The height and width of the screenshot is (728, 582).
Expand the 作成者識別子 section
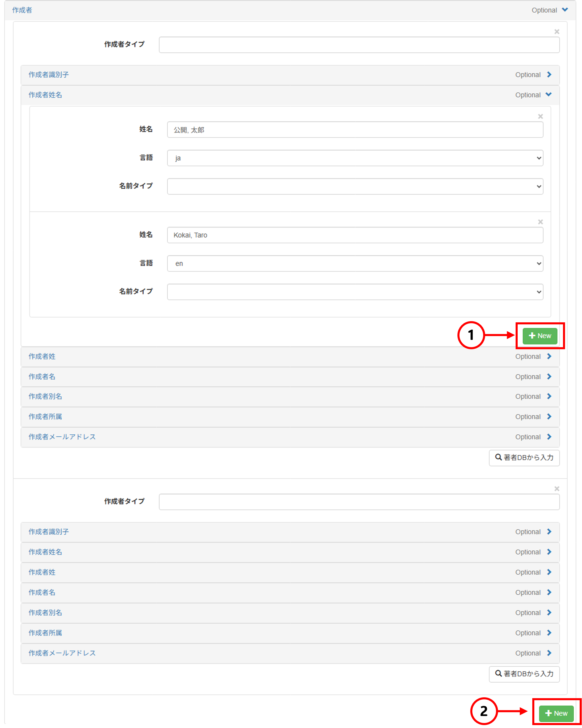[x=550, y=75]
